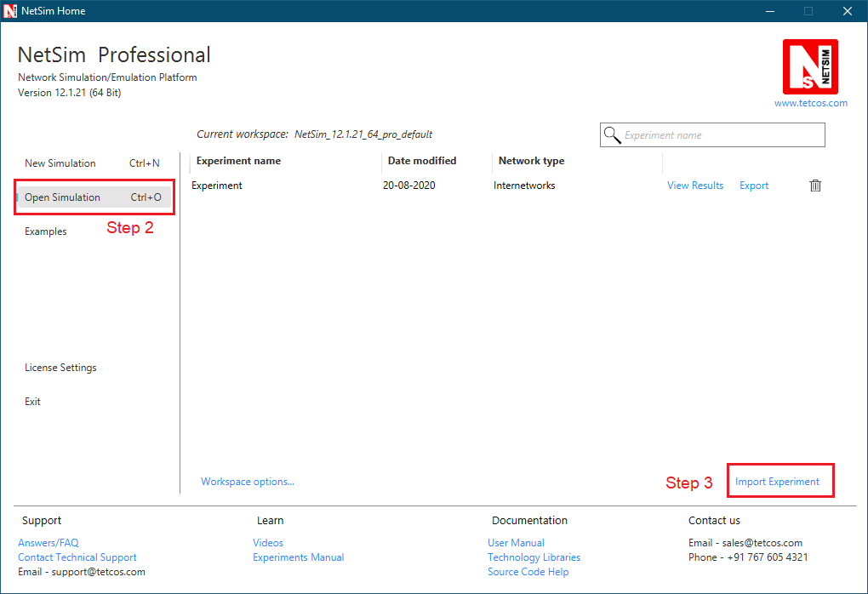Click View Results for Experiment

click(x=694, y=186)
